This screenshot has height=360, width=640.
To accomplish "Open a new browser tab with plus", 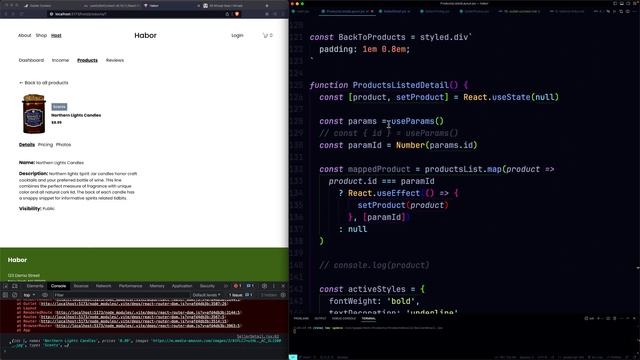I will pyautogui.click(x=267, y=6).
